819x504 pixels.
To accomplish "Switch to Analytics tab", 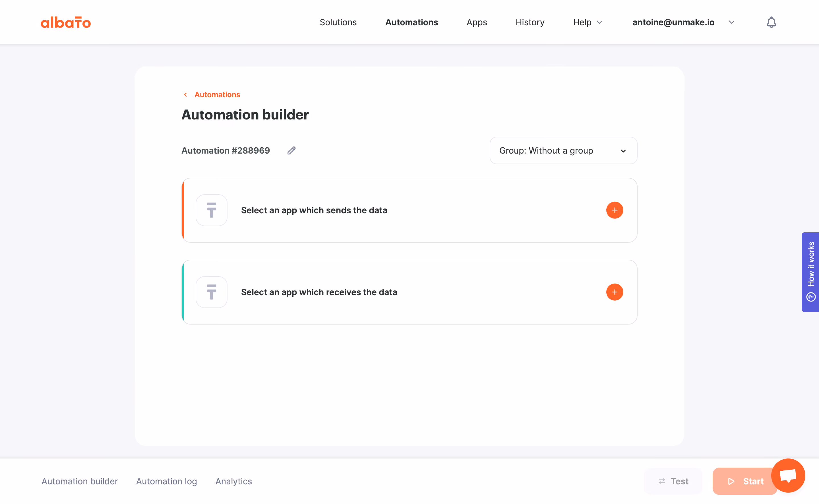I will (x=233, y=481).
